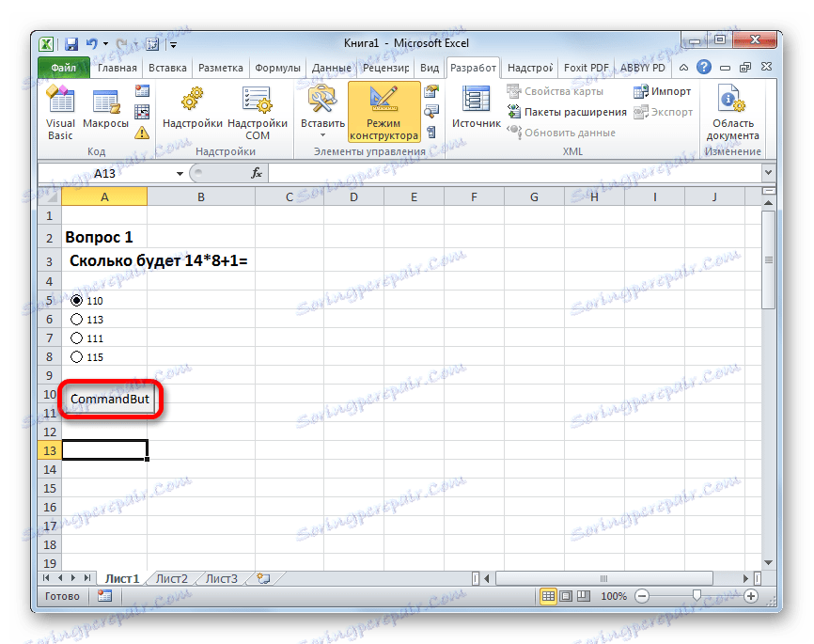
Task: Click the insert function fx icon
Action: (x=257, y=173)
